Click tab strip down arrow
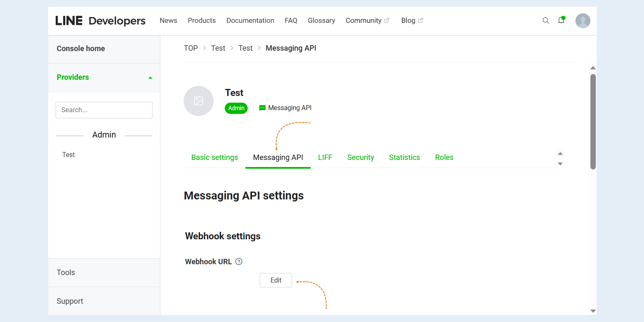Image resolution: width=644 pixels, height=322 pixels. click(x=560, y=164)
